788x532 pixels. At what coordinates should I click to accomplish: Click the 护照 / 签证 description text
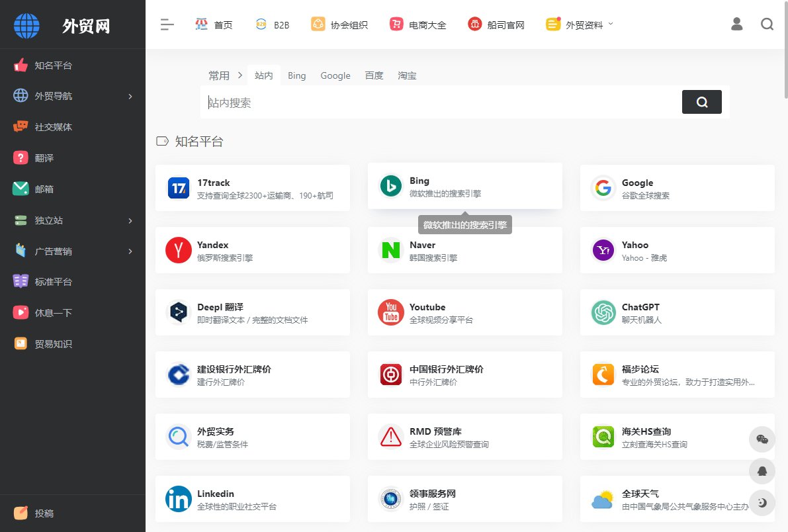(x=429, y=506)
